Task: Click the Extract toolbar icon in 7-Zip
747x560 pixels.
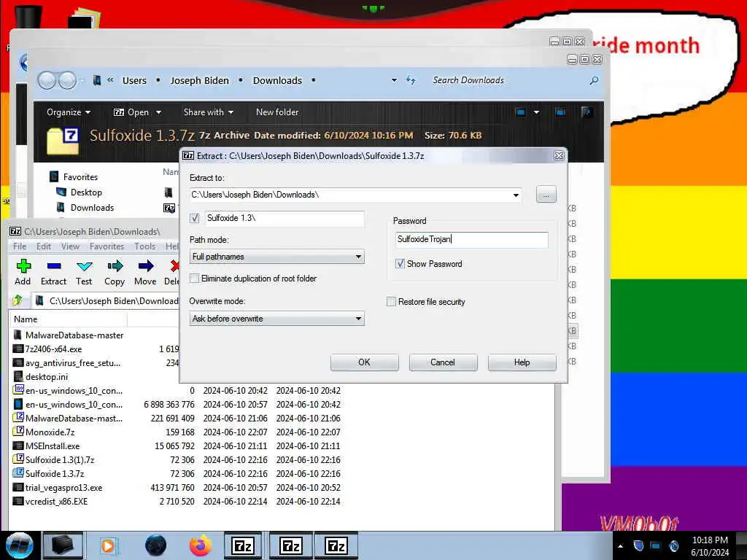Action: pos(53,272)
